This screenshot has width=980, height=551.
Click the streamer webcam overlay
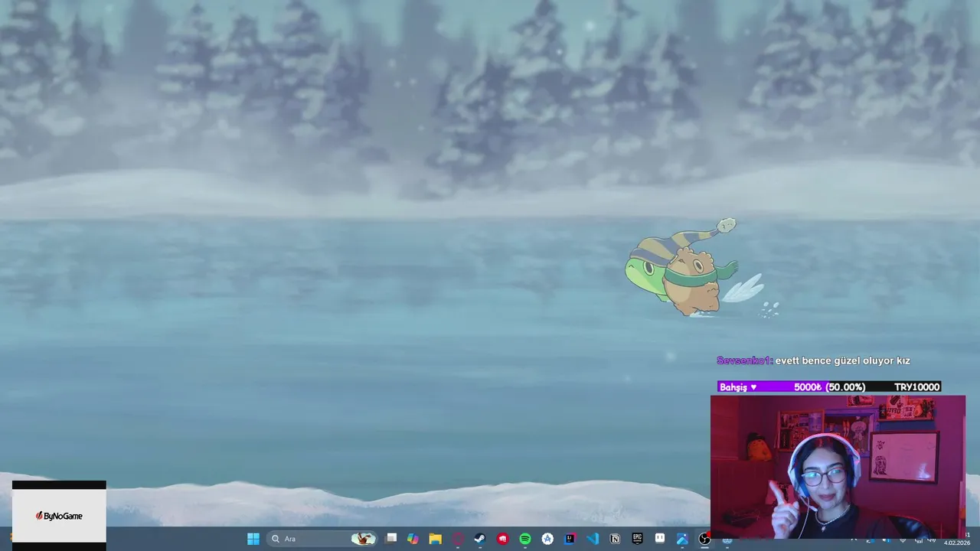click(x=838, y=467)
